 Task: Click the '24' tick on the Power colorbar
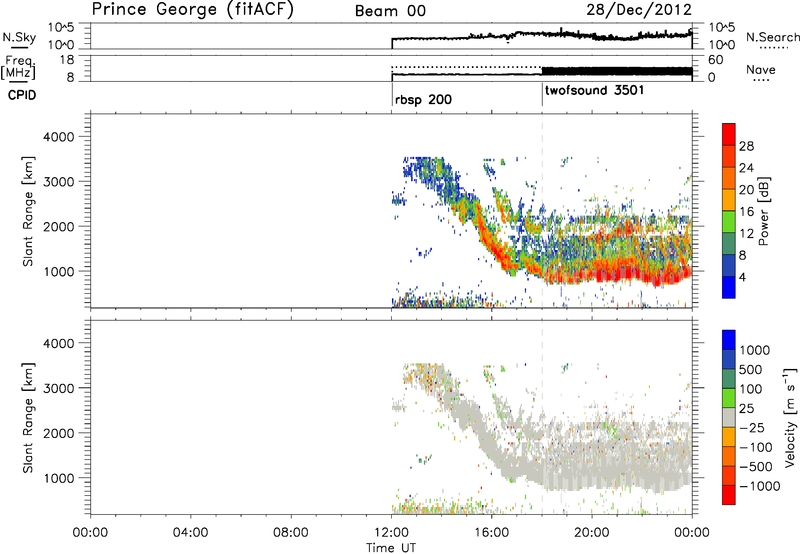[746, 168]
